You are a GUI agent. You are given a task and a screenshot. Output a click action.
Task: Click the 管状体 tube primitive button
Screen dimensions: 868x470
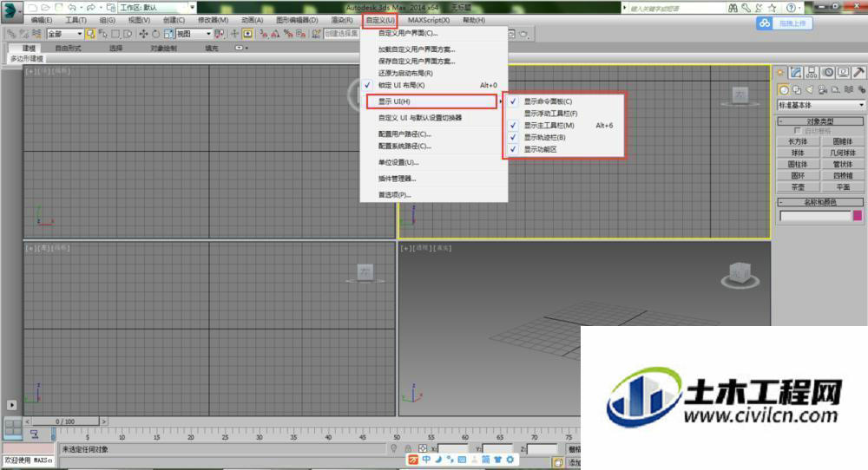(x=843, y=164)
